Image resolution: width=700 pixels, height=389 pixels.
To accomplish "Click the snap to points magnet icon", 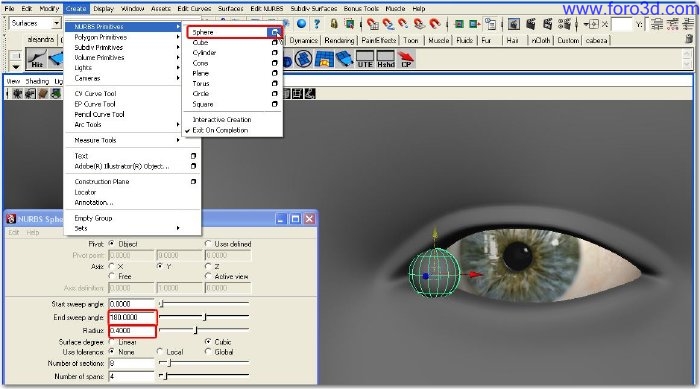I will click(403, 24).
